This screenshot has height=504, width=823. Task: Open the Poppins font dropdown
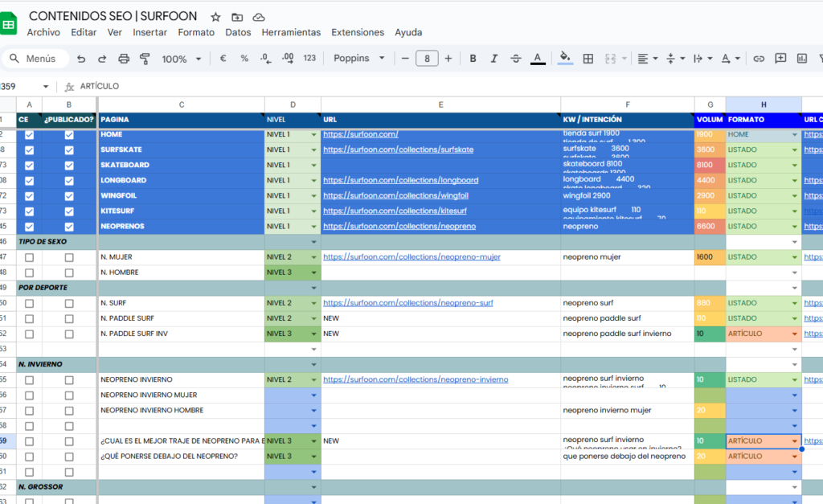tap(359, 59)
